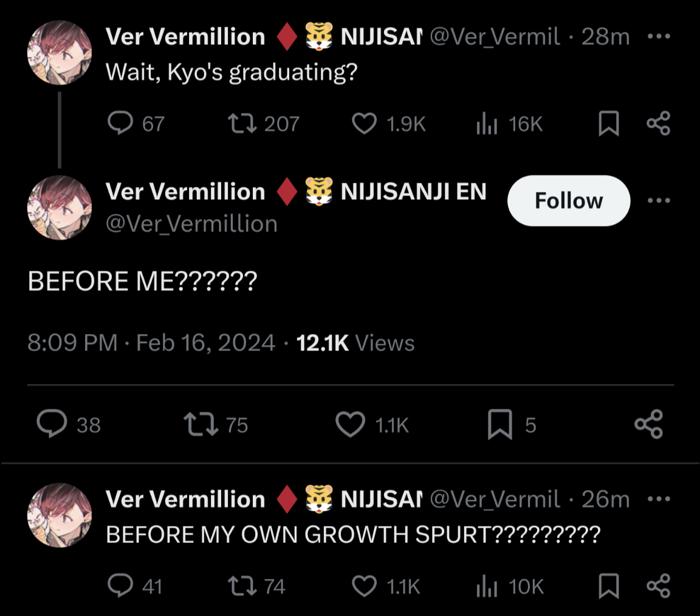Bookmark the "BEFORE ME??????" tweet

(x=500, y=424)
